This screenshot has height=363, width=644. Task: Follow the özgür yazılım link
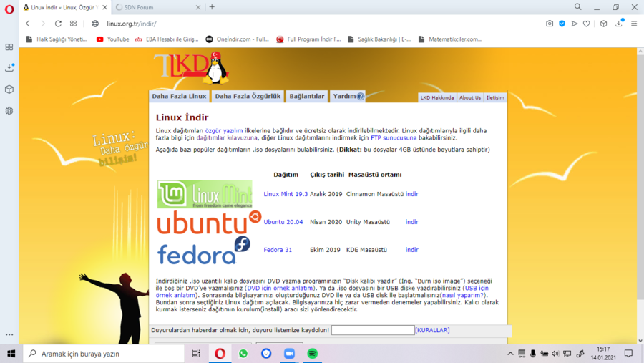click(224, 131)
